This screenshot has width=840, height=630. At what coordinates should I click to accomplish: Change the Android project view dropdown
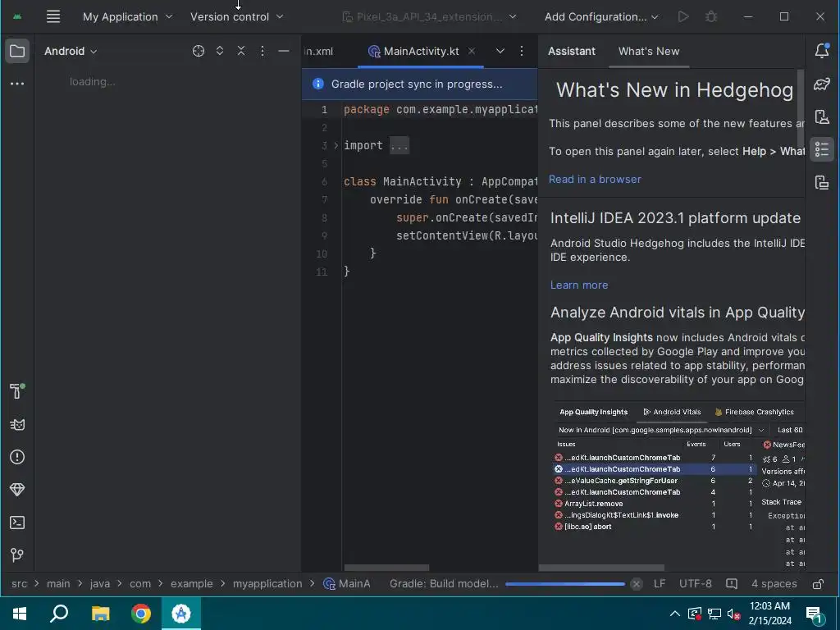71,51
